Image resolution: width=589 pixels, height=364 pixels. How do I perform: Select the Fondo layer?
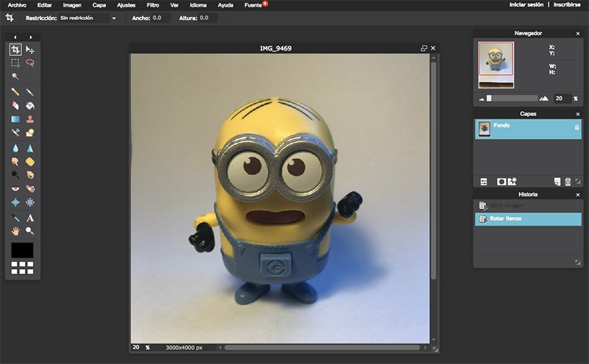click(528, 129)
